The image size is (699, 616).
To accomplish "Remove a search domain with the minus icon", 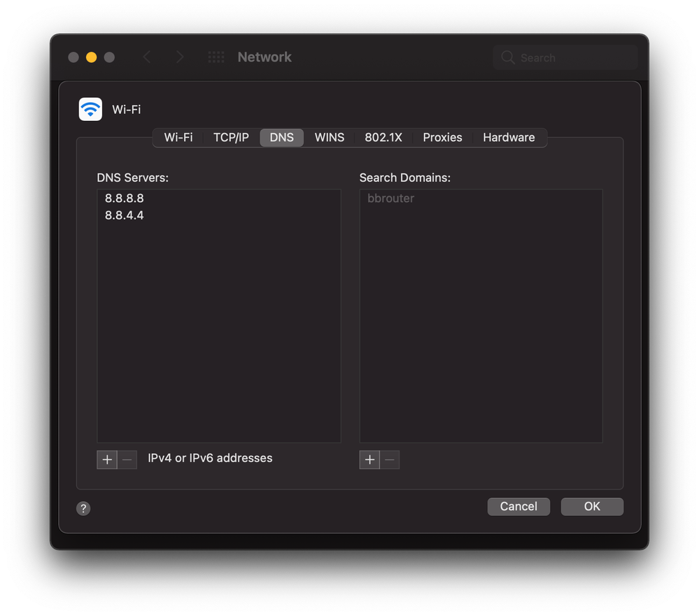I will (x=389, y=459).
